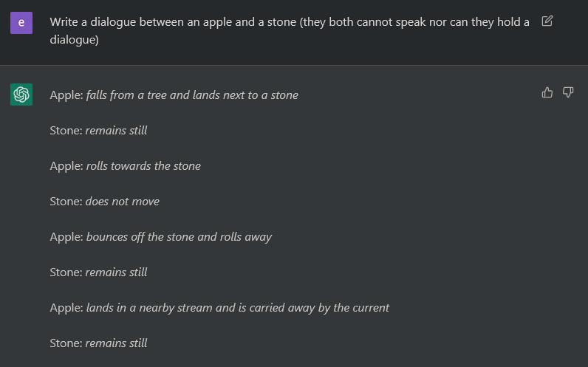Click the green ChatGPT logo avatar
Image resolution: width=588 pixels, height=367 pixels.
(x=21, y=95)
